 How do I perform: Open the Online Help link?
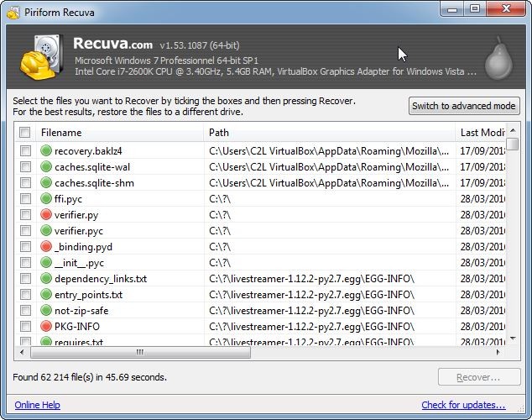[x=37, y=405]
